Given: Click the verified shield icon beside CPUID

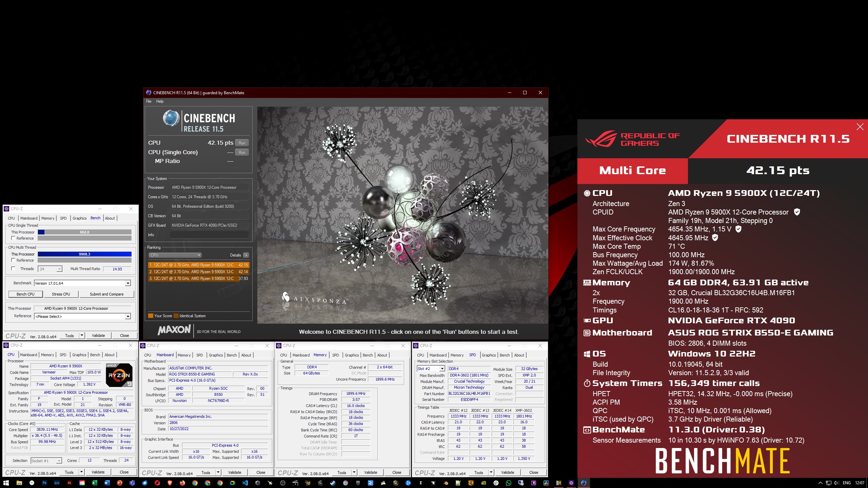Looking at the screenshot, I should coord(797,212).
